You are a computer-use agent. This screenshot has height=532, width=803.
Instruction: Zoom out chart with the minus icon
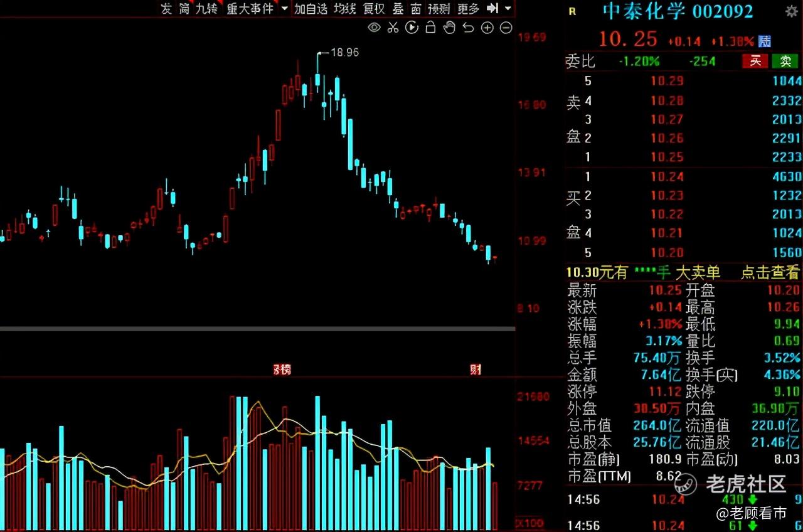506,27
